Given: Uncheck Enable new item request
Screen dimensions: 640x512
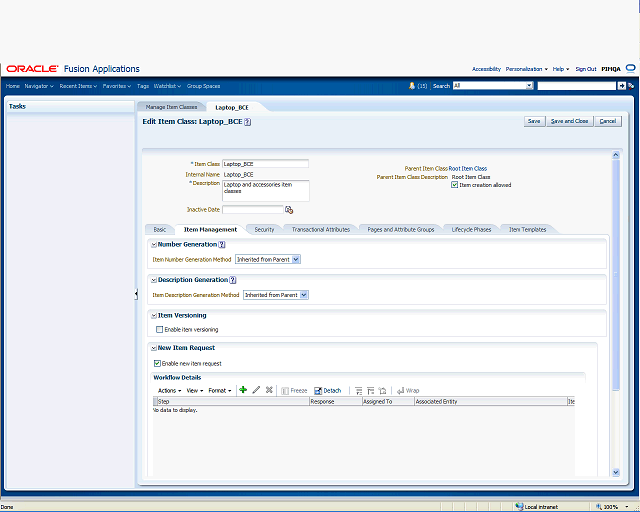Looking at the screenshot, I should point(157,363).
